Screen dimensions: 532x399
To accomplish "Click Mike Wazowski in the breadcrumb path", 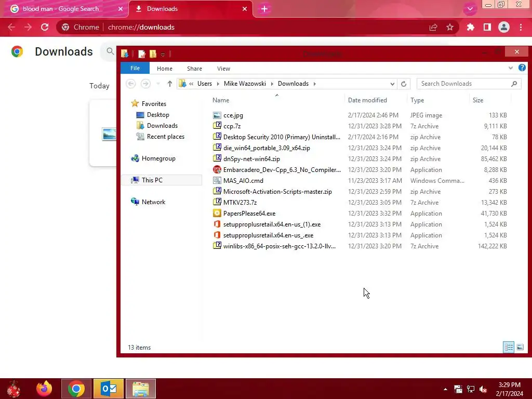I will [245, 84].
